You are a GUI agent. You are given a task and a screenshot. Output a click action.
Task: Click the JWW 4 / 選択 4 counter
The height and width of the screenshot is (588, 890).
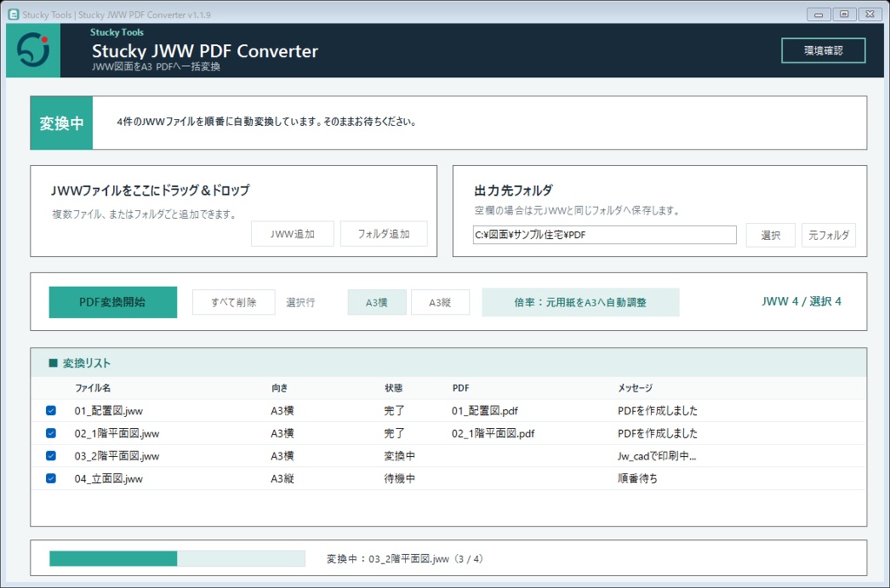[801, 301]
